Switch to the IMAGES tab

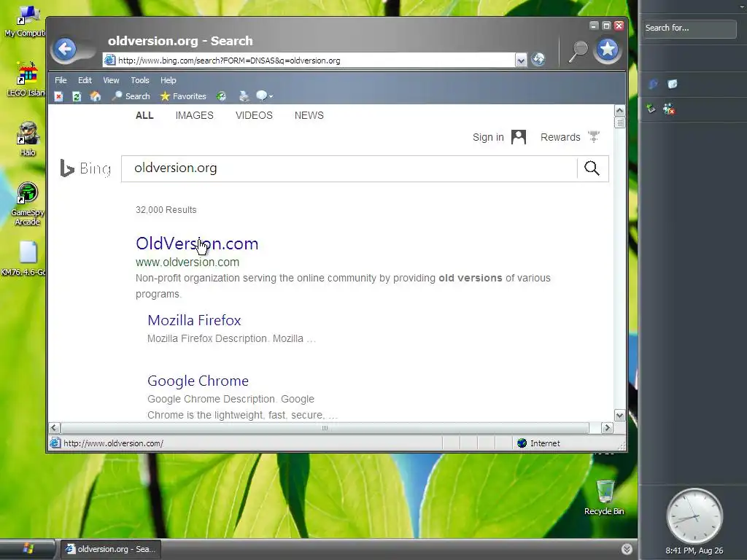pos(194,115)
